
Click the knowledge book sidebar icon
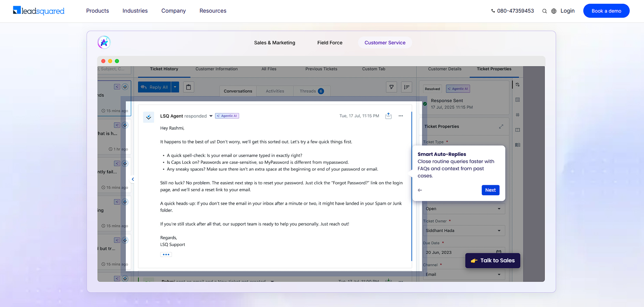[518, 145]
